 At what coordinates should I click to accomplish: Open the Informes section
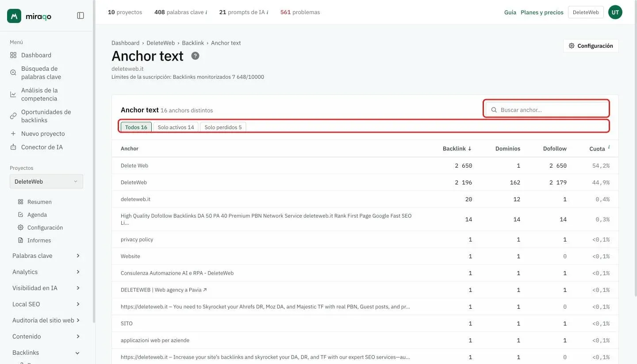click(39, 240)
